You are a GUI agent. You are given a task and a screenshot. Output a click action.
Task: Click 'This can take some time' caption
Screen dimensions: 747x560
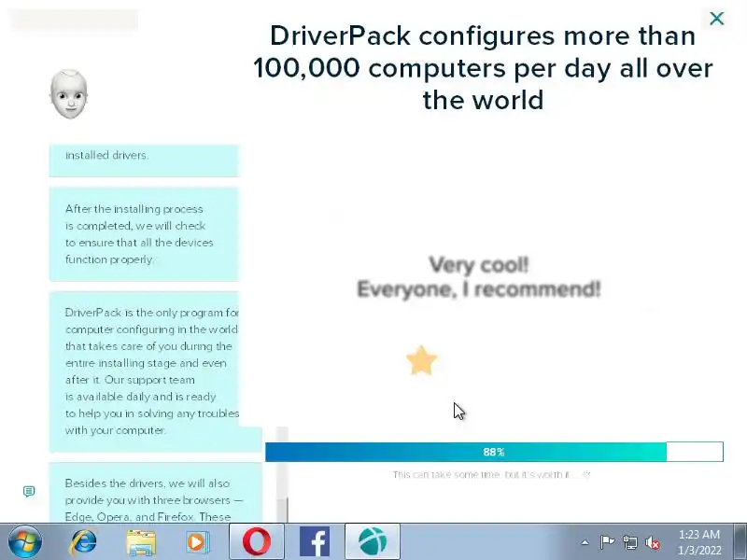pyautogui.click(x=491, y=474)
